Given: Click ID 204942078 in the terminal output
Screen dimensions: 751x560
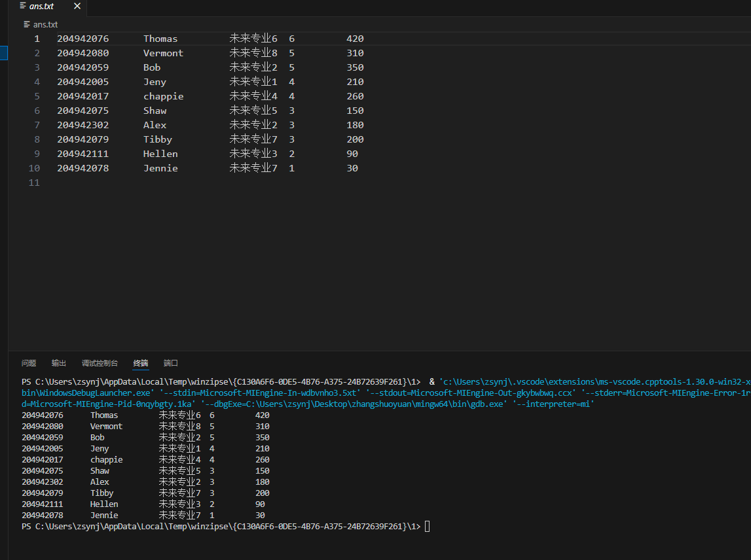Looking at the screenshot, I should point(42,516).
